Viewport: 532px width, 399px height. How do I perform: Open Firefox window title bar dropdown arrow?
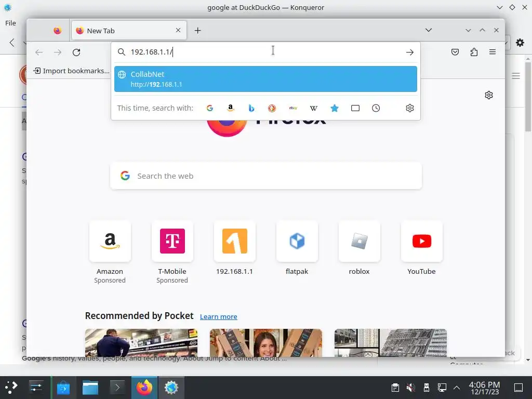[468, 30]
